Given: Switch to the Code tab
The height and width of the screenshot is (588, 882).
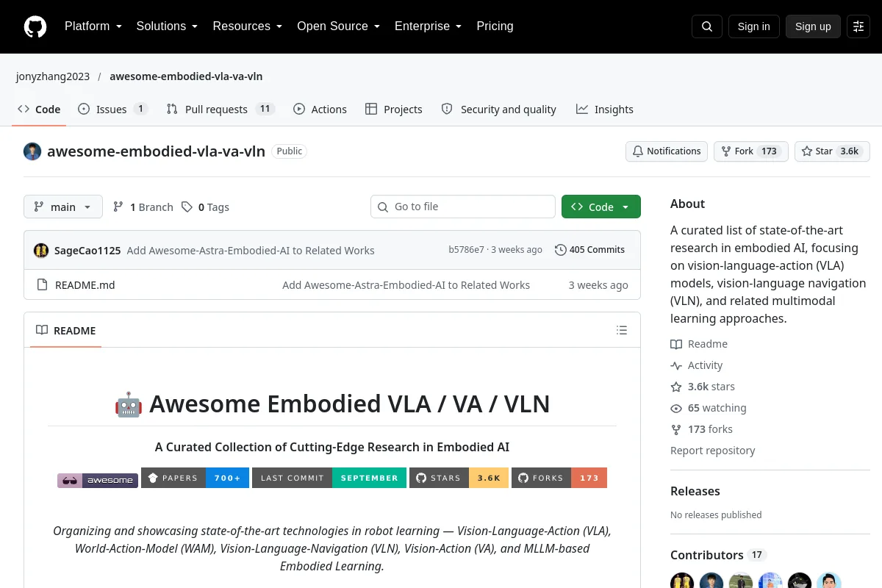Looking at the screenshot, I should click(39, 109).
